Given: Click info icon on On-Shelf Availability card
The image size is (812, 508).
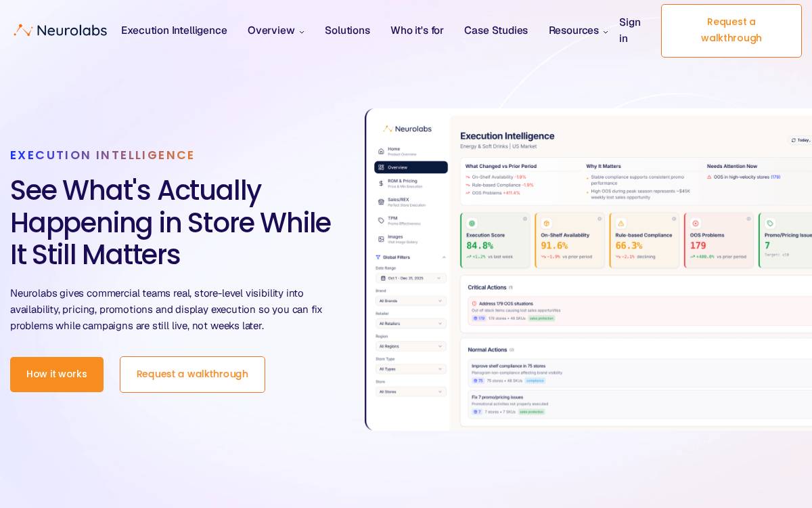Looking at the screenshot, I should (x=600, y=219).
